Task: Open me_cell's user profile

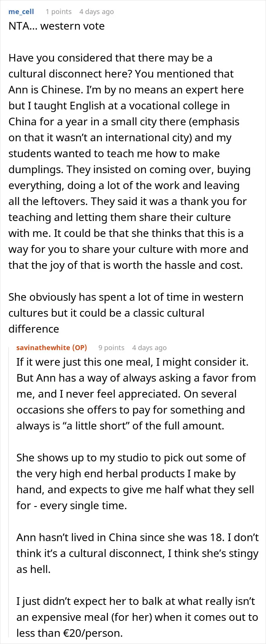Action: 21,11
